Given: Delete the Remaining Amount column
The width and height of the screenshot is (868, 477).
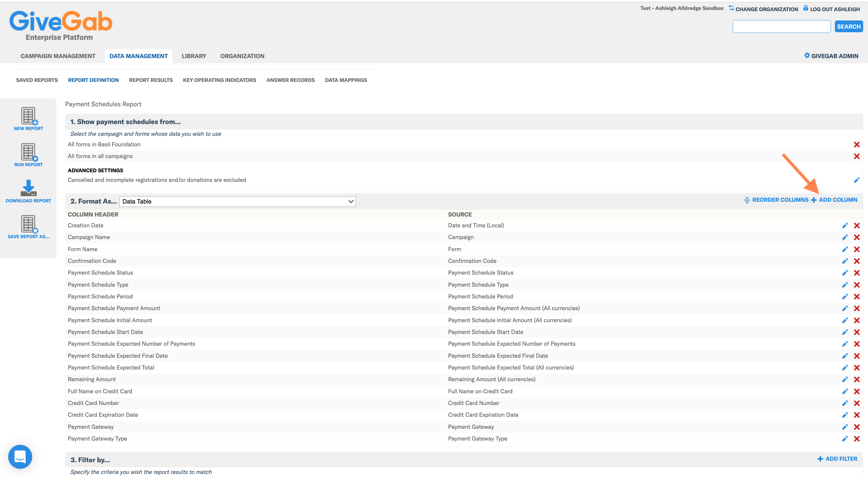Looking at the screenshot, I should (857, 379).
